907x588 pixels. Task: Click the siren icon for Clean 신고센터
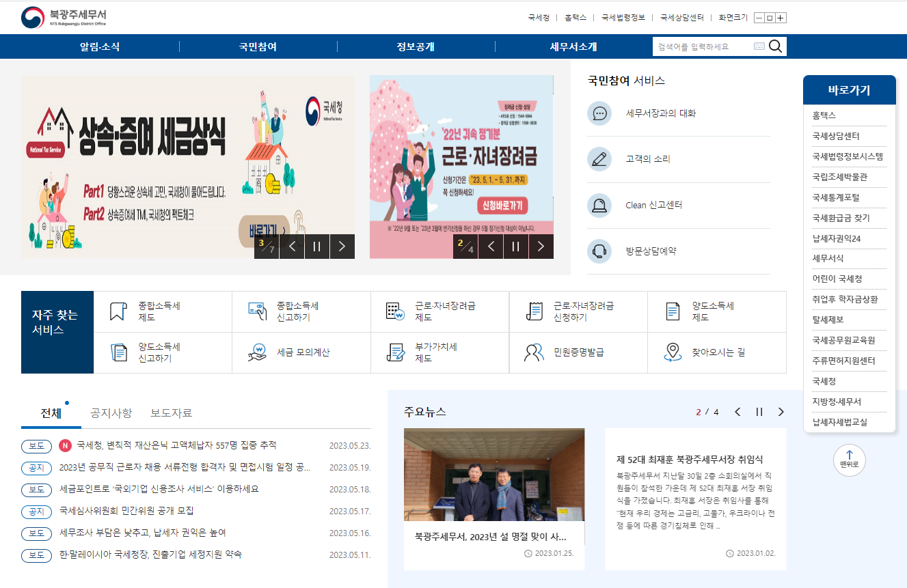tap(599, 205)
